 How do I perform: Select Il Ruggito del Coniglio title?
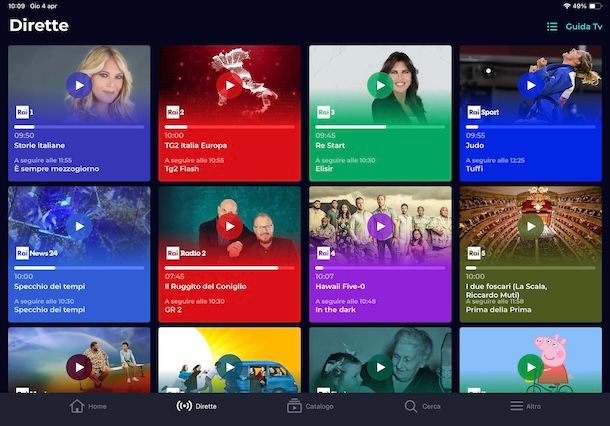point(205,286)
